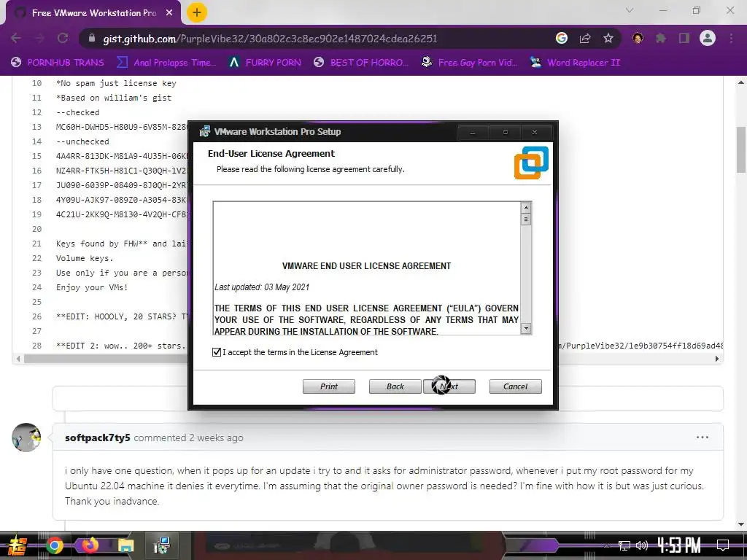Viewport: 747px width, 560px height.
Task: Bookmark this page with star icon
Action: (608, 38)
